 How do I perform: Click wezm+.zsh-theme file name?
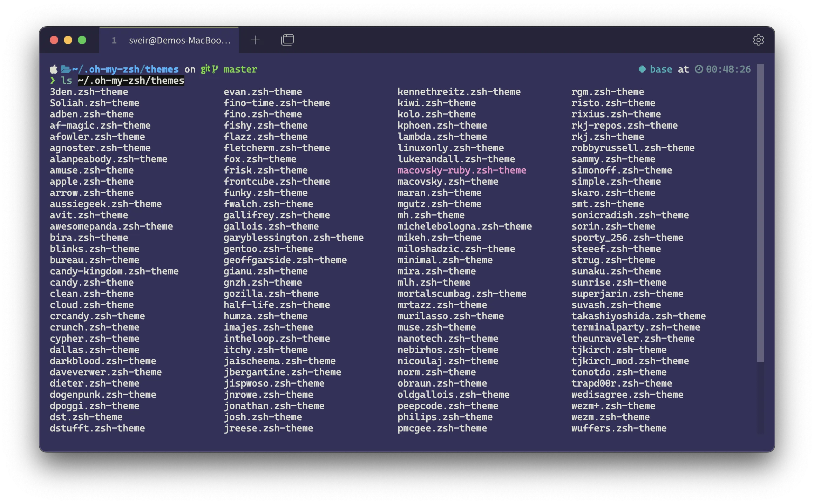click(x=613, y=406)
